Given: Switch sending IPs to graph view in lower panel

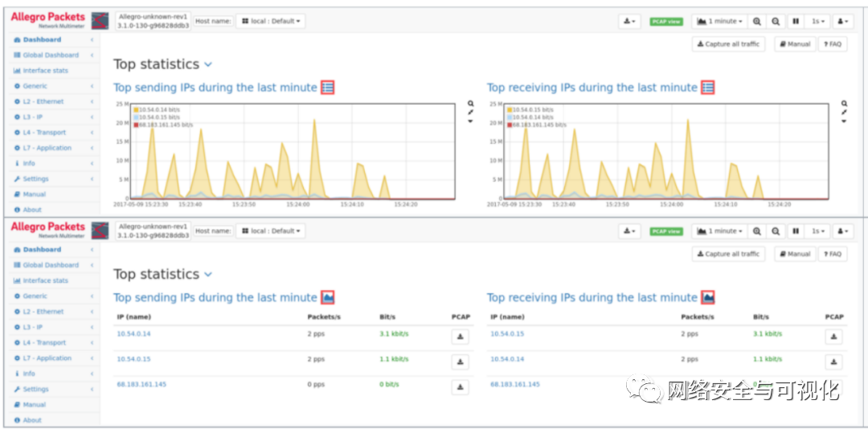Looking at the screenshot, I should pyautogui.click(x=328, y=297).
